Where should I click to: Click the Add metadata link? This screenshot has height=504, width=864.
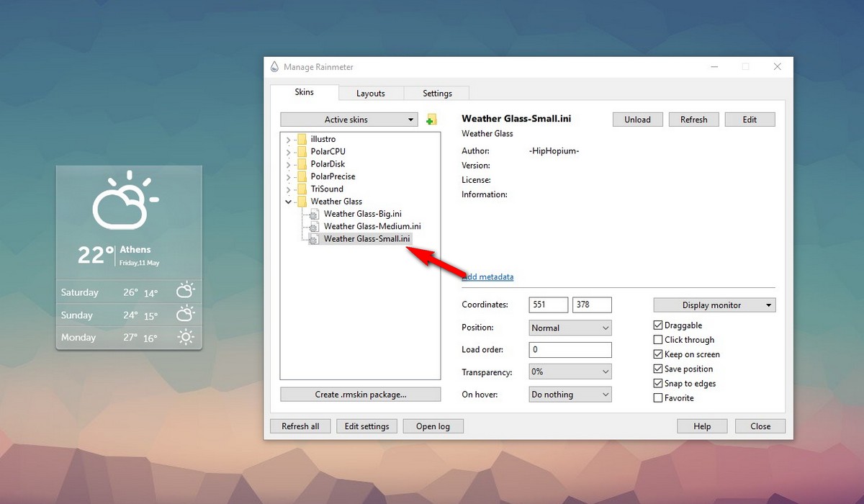click(x=488, y=276)
